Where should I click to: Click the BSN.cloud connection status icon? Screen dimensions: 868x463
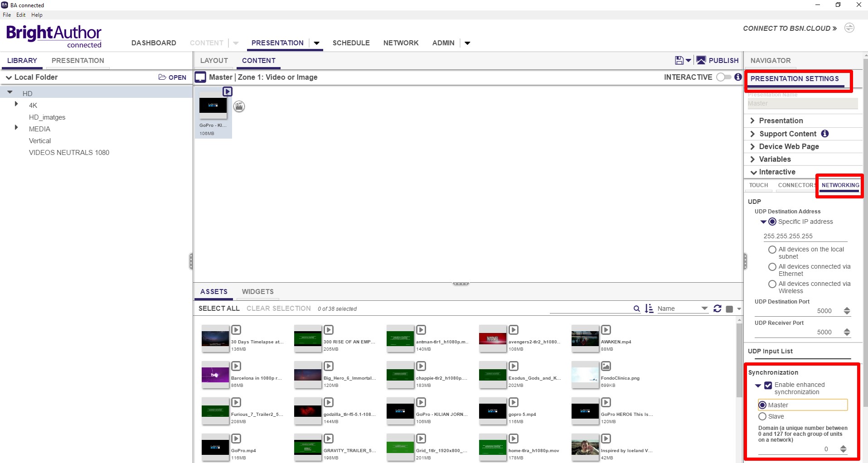point(849,28)
